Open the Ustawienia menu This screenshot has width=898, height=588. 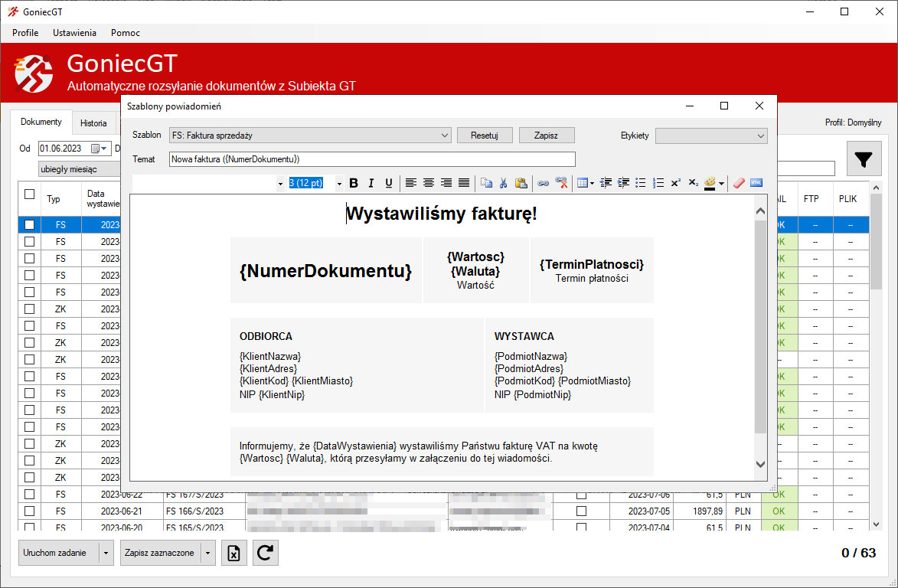pyautogui.click(x=74, y=33)
